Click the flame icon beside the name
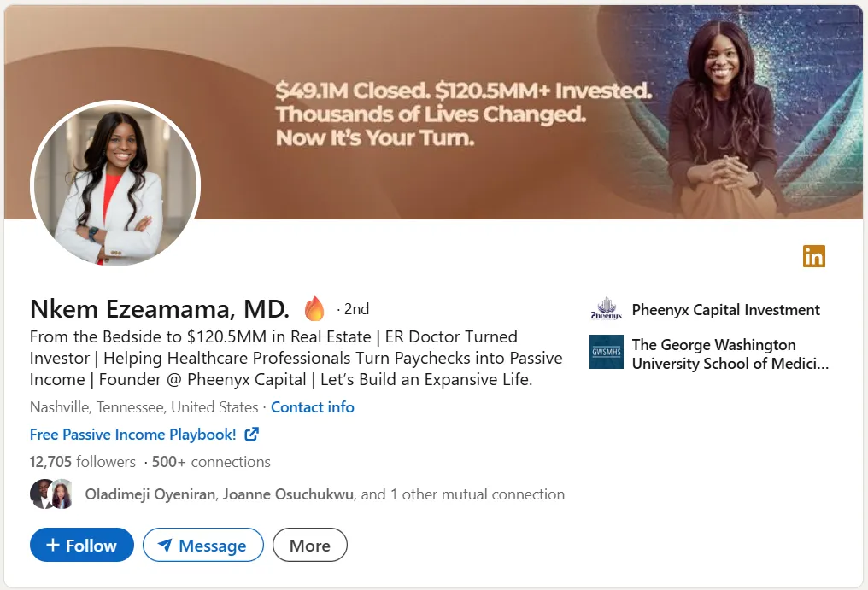 (314, 309)
